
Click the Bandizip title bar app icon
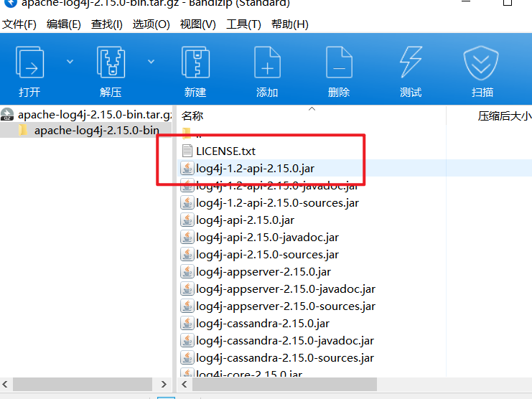(x=11, y=3)
